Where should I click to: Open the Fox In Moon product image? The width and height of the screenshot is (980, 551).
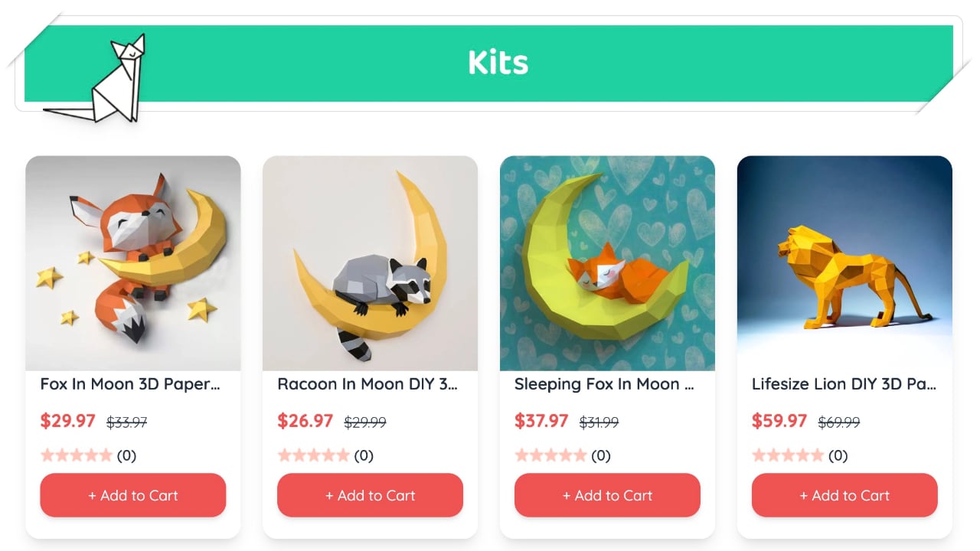coord(133,263)
